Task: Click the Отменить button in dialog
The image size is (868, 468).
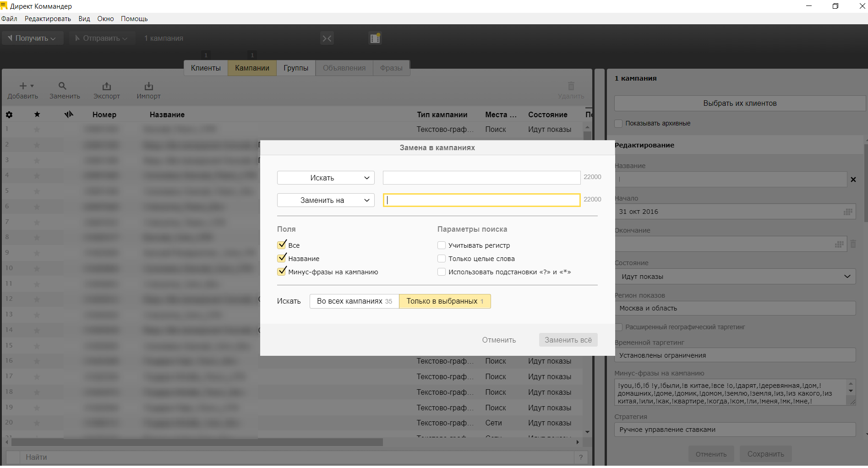Action: (499, 340)
